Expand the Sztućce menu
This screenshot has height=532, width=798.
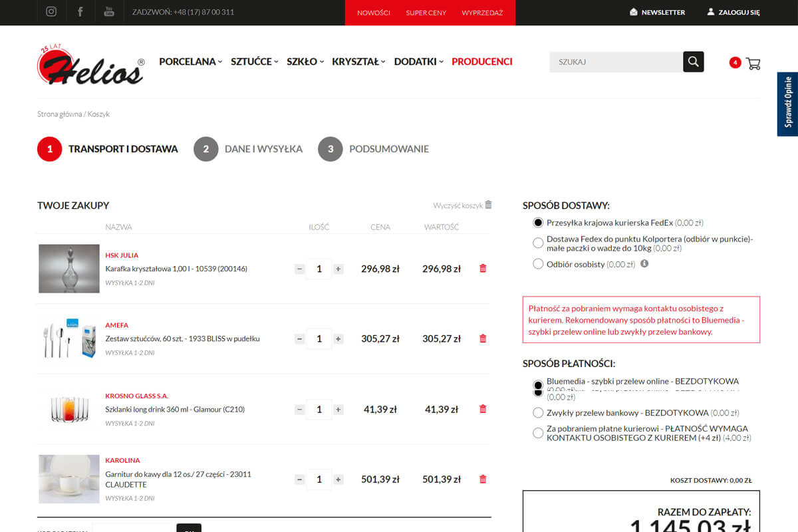point(255,61)
